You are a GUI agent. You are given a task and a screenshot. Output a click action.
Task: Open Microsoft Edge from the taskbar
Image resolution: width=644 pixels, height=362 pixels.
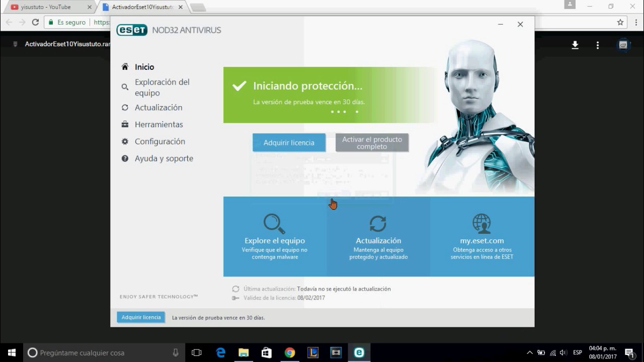pos(221,352)
